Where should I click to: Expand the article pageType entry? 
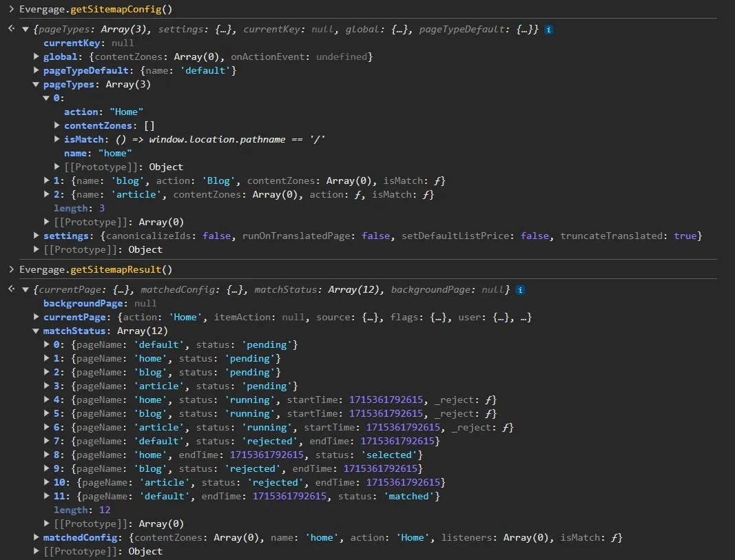click(47, 194)
